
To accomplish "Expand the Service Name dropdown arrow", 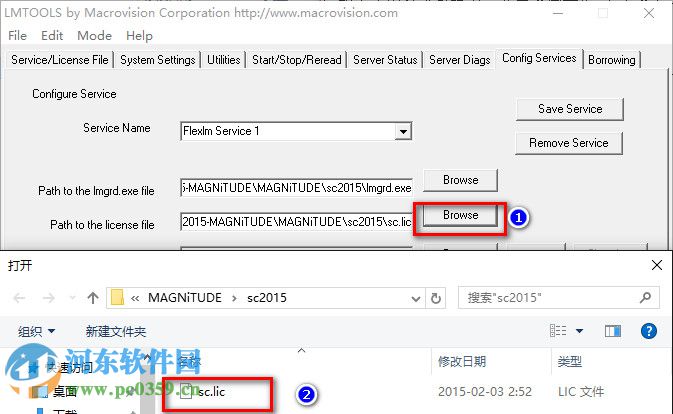I will click(403, 131).
